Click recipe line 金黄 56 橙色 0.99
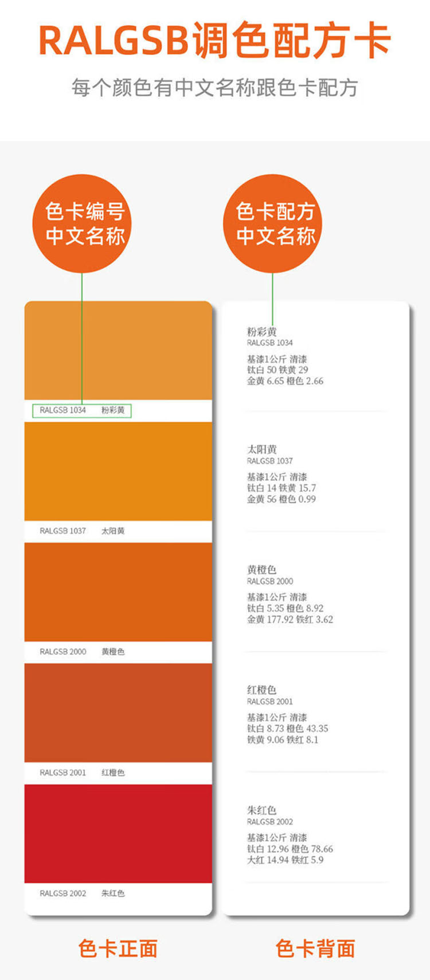The width and height of the screenshot is (430, 980). (282, 499)
